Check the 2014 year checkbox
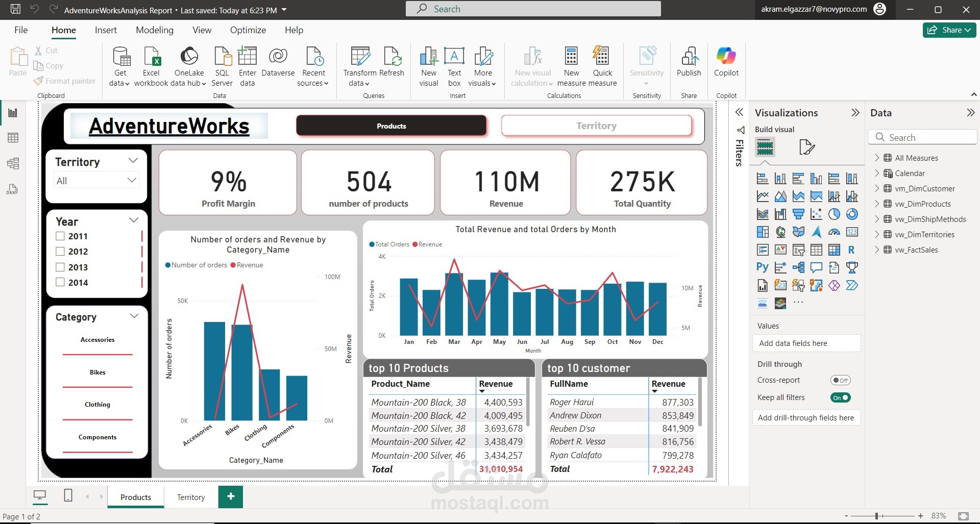 60,282
